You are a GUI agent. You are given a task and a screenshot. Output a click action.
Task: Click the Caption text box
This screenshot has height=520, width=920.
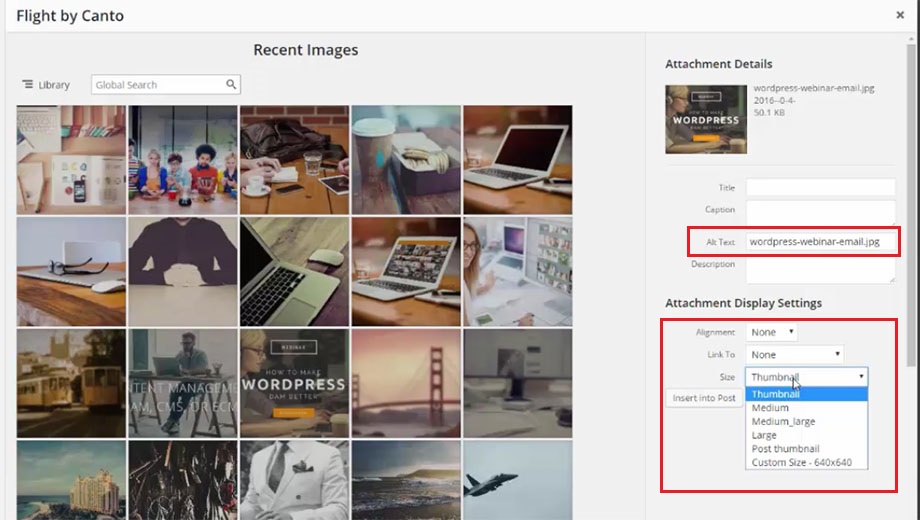pos(820,212)
